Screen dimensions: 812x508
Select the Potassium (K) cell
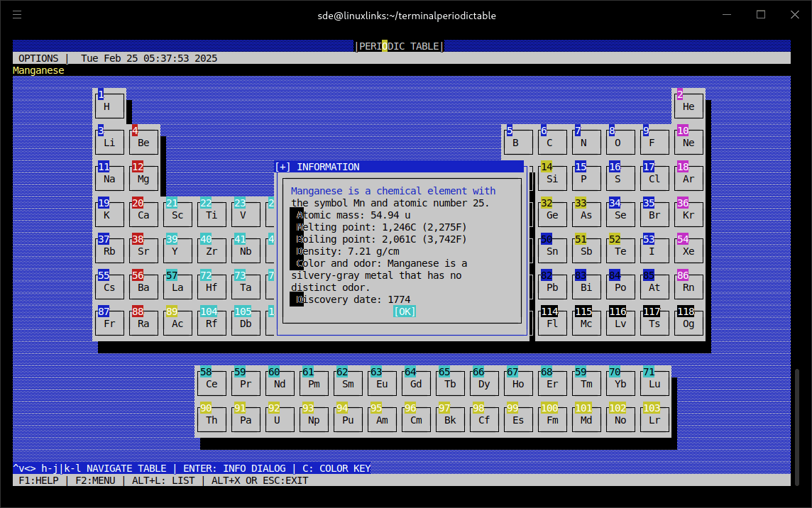109,215
